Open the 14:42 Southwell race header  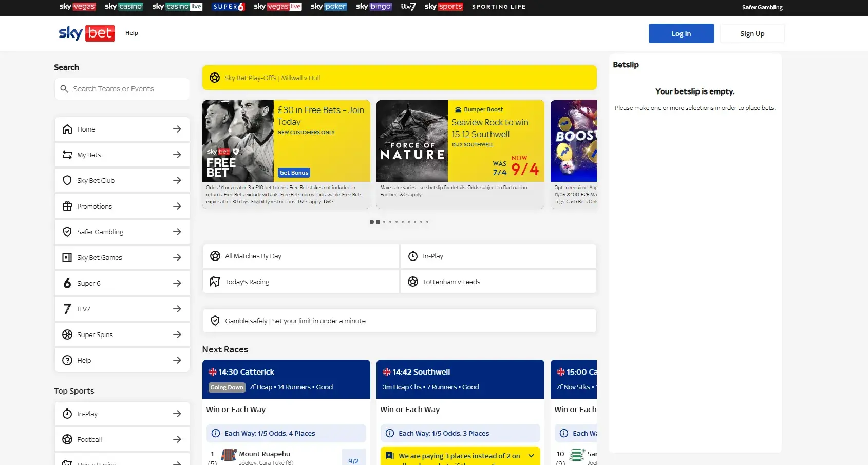click(460, 379)
